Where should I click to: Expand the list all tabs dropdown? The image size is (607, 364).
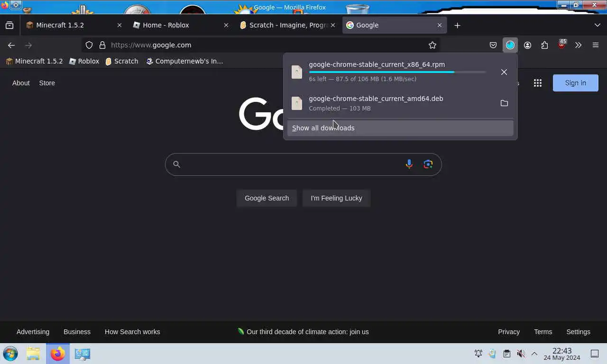(597, 25)
